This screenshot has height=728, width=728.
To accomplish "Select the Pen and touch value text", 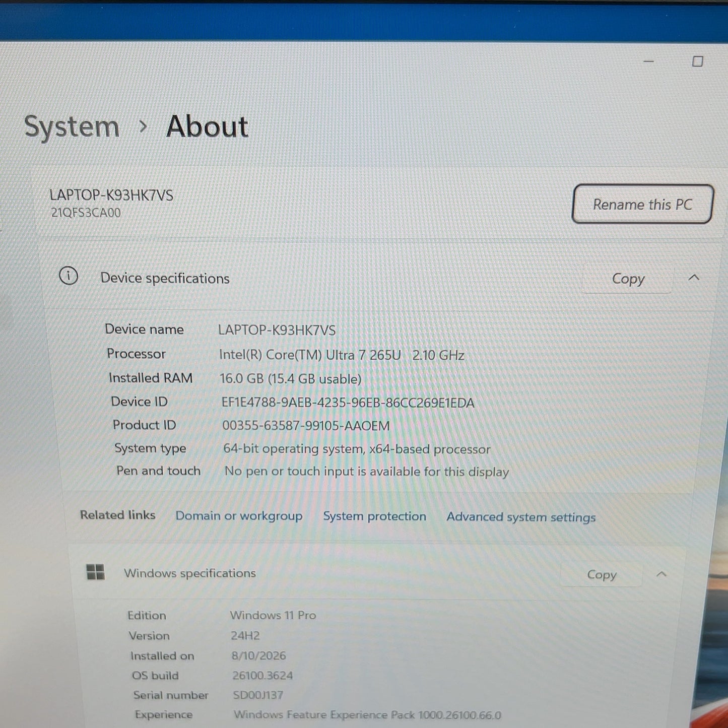I will pos(366,472).
